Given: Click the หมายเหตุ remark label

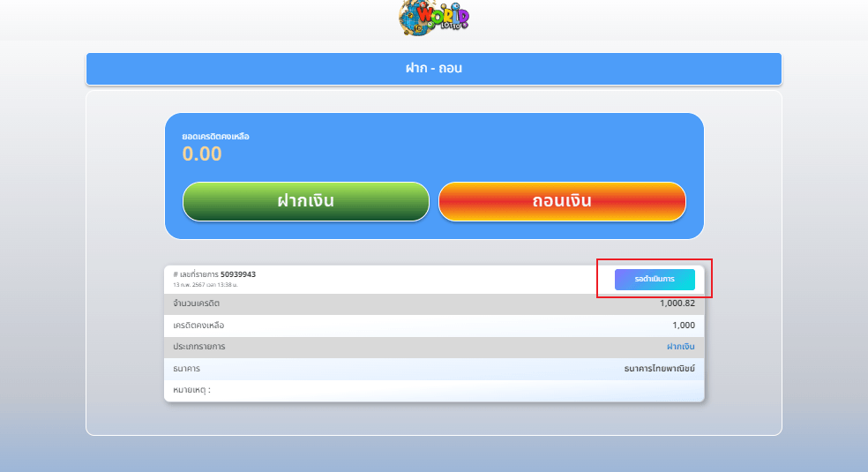Looking at the screenshot, I should 191,390.
